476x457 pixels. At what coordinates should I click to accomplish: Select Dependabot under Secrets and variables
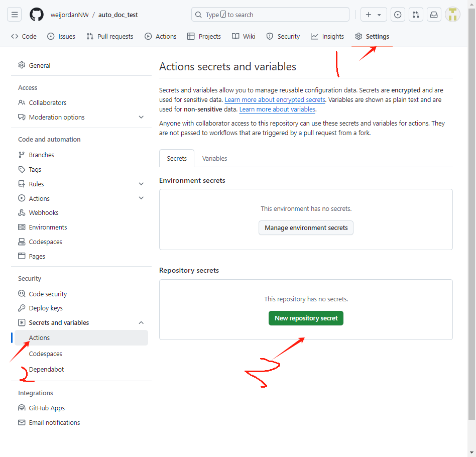pyautogui.click(x=81, y=370)
